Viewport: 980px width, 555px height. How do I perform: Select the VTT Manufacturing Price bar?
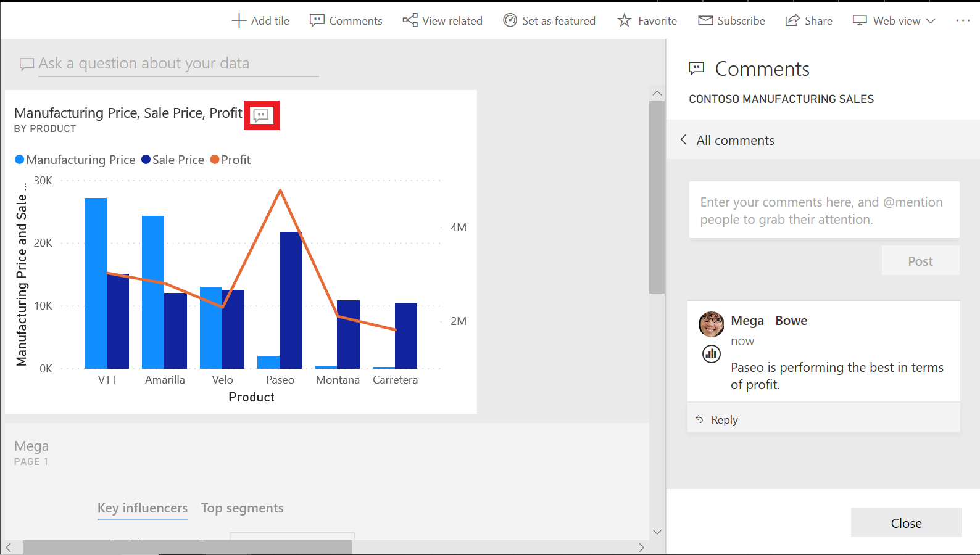tap(96, 283)
